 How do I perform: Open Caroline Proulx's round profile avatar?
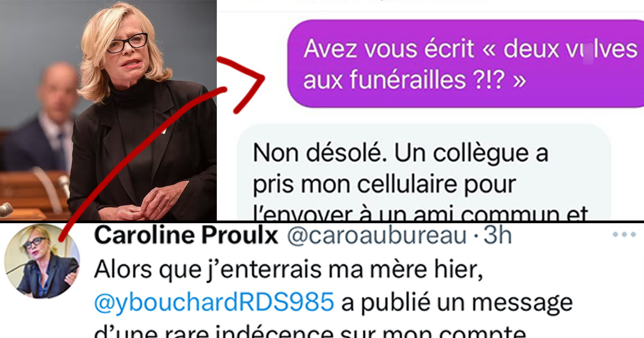pyautogui.click(x=42, y=261)
